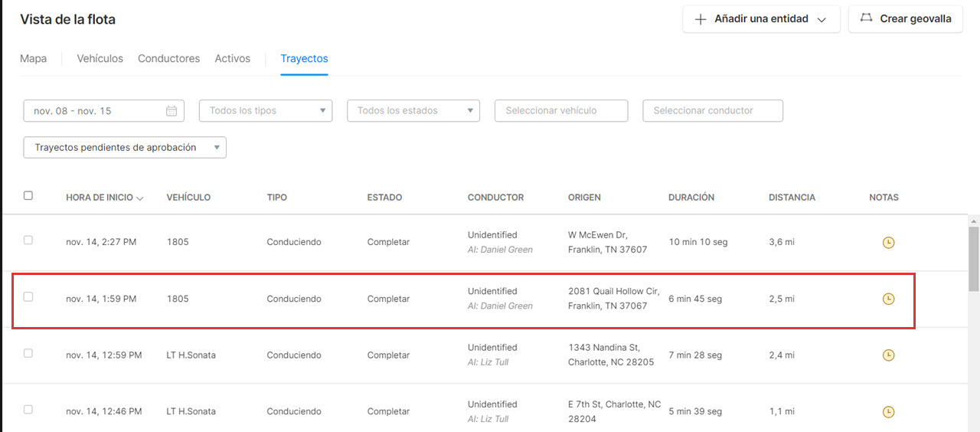Click the clock note icon for the 12:59 PM trip

[888, 355]
